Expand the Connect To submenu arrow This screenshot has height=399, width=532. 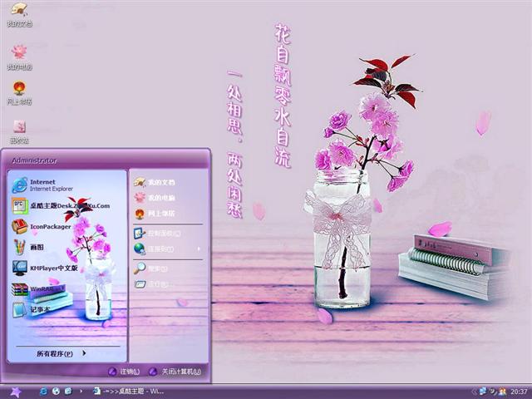point(199,249)
